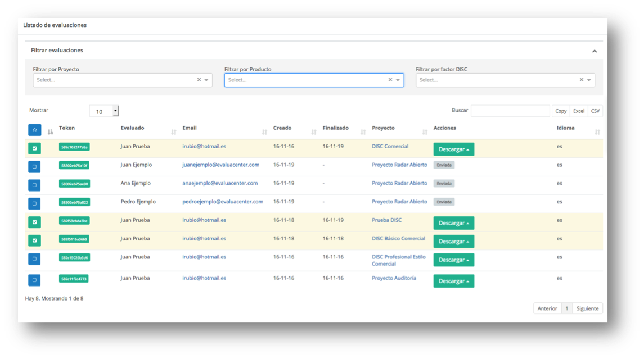Clear the Filtrar por Producto selection (x)
The image size is (644, 359).
[390, 80]
